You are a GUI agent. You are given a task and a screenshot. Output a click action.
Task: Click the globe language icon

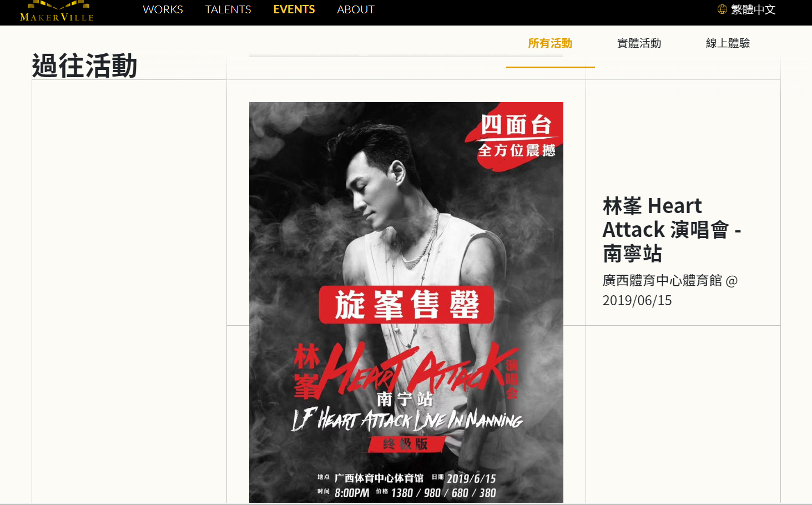point(722,9)
